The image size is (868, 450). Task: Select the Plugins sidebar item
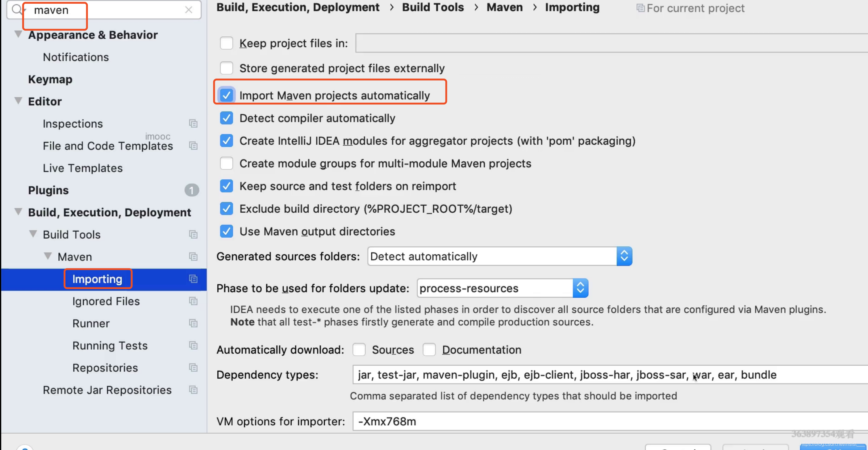tap(48, 190)
